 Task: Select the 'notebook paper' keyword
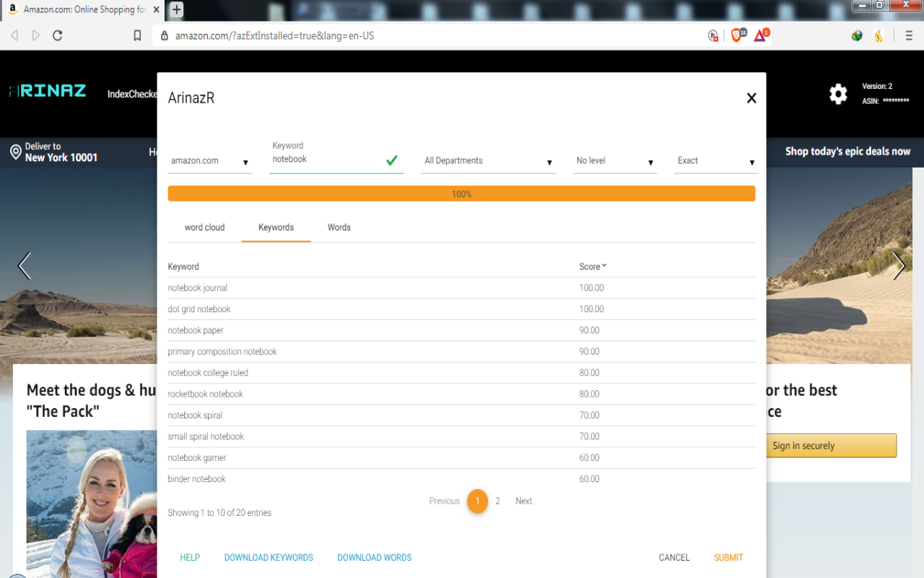click(461, 330)
